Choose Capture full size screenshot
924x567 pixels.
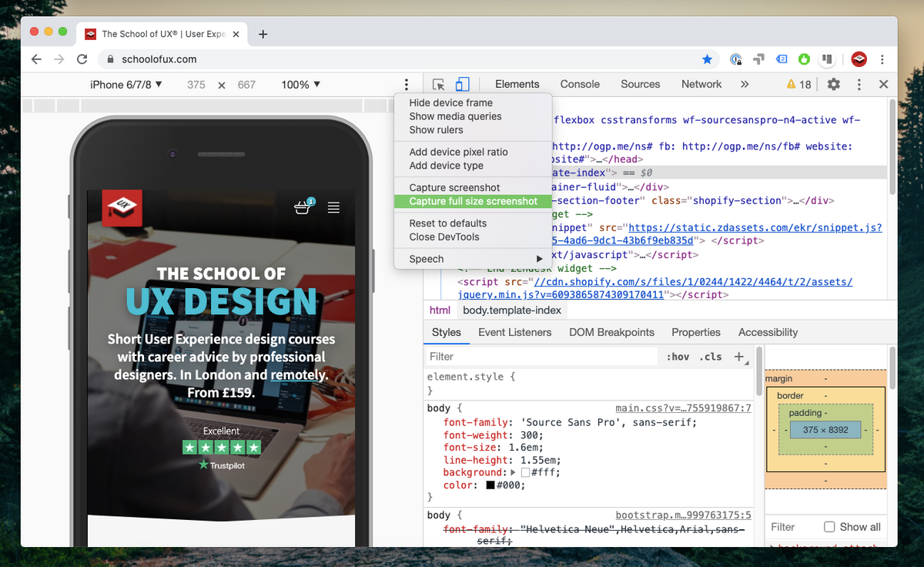click(x=473, y=201)
